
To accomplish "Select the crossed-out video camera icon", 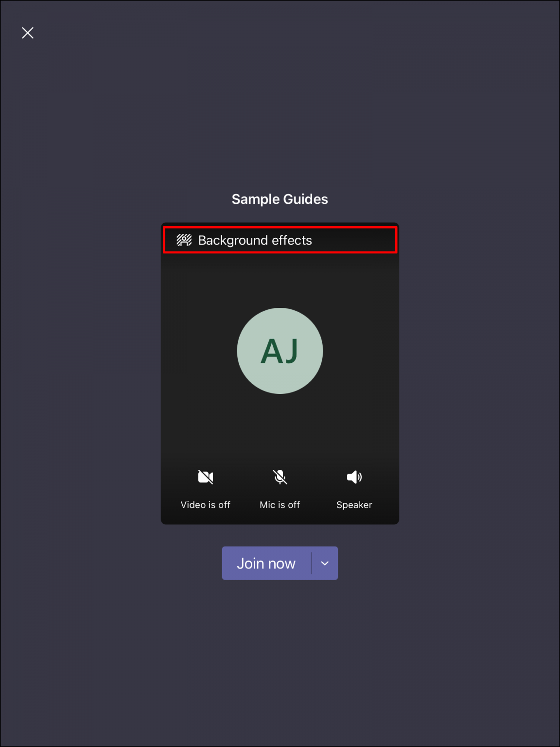I will (x=206, y=477).
